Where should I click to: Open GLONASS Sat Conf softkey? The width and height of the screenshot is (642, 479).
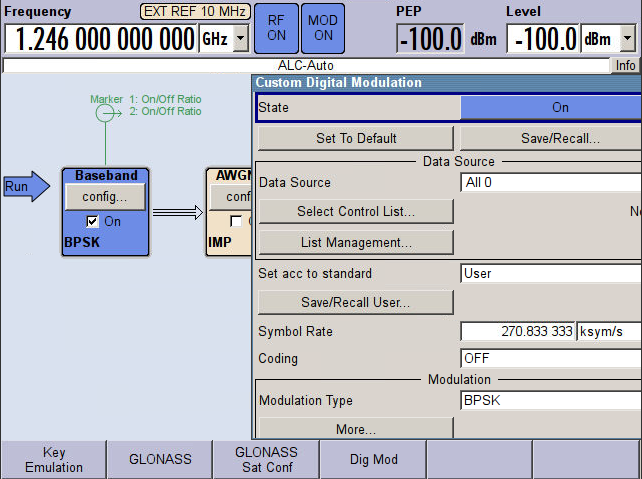266,459
